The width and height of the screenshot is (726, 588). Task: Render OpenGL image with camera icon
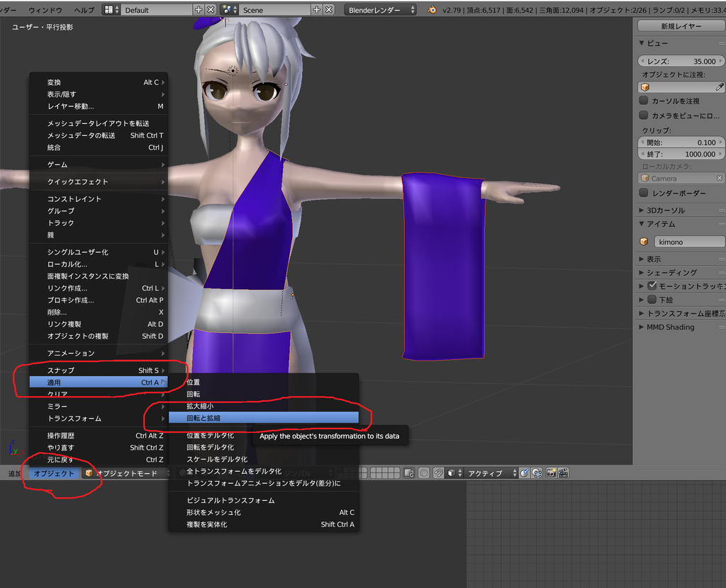(551, 473)
